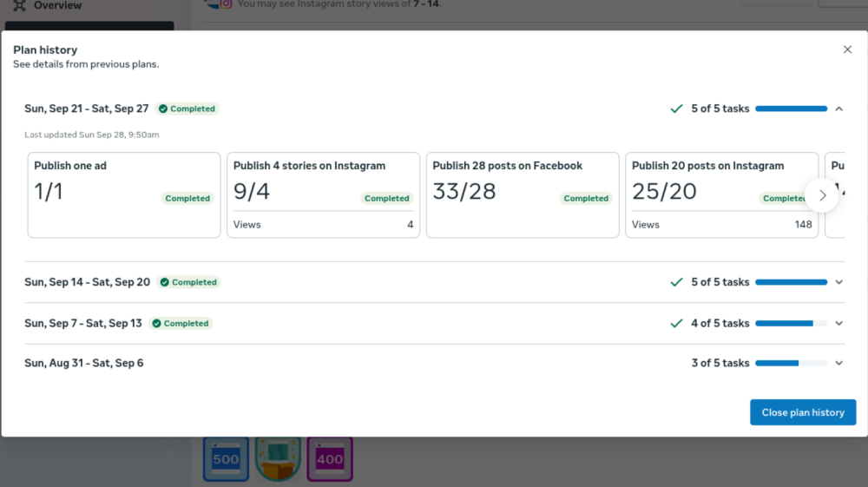Expand the Aug 31 - Sep 6 plan
The height and width of the screenshot is (487, 868).
[x=838, y=363]
